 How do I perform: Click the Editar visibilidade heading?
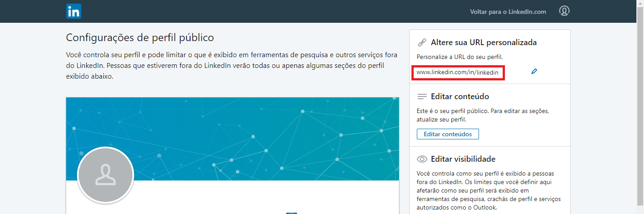463,159
